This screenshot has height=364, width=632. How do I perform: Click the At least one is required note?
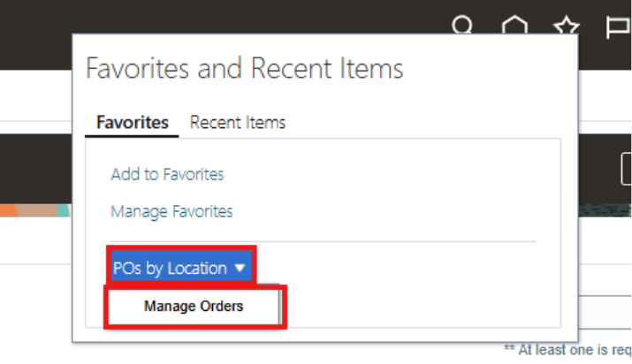(x=567, y=350)
